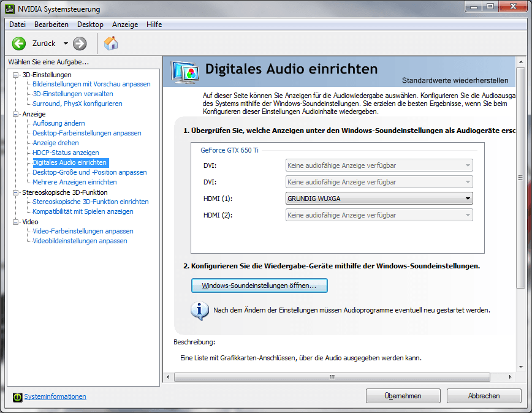Collapse the Video tree node
This screenshot has height=413, width=532.
[x=15, y=222]
